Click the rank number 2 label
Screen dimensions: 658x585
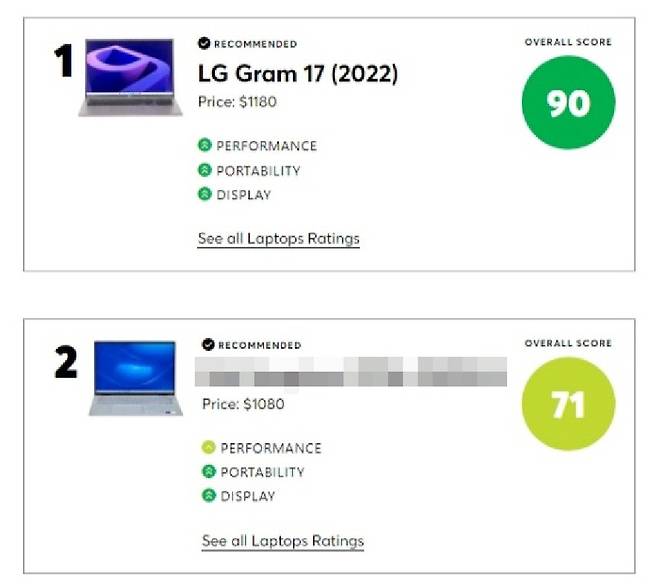click(x=66, y=363)
